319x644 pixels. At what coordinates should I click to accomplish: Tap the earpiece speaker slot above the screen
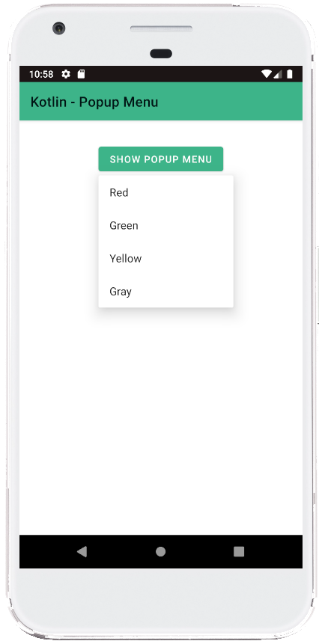tap(161, 28)
